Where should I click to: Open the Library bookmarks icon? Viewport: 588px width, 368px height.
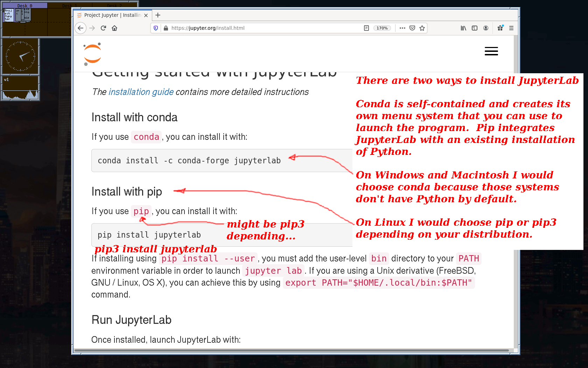(463, 28)
